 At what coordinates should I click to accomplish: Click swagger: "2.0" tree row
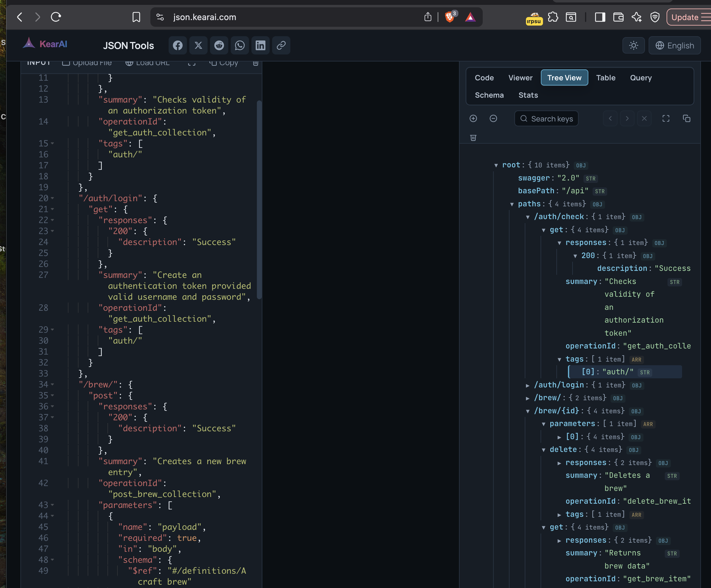click(557, 178)
